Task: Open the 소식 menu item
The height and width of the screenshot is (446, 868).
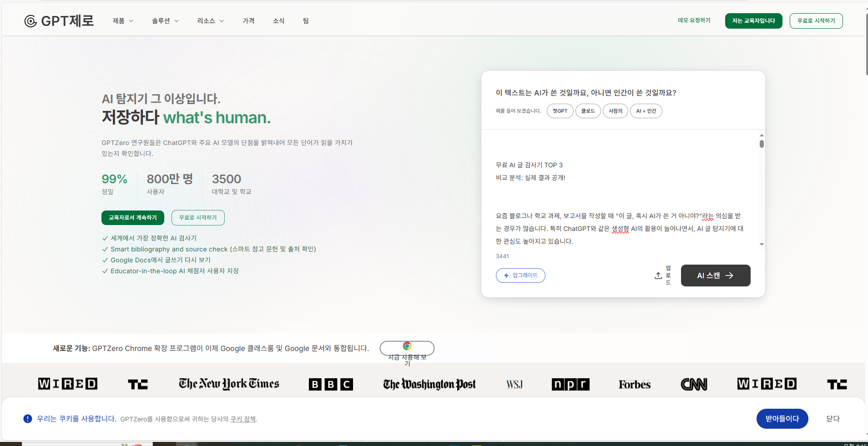Action: pos(278,21)
